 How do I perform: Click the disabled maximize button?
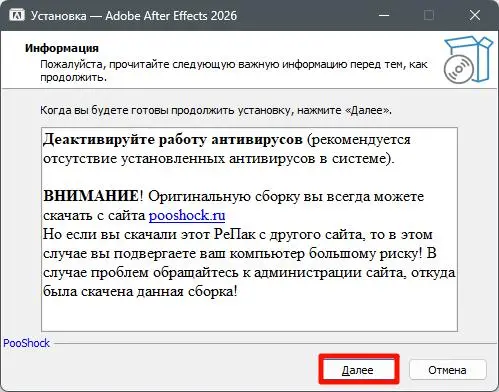(x=429, y=15)
